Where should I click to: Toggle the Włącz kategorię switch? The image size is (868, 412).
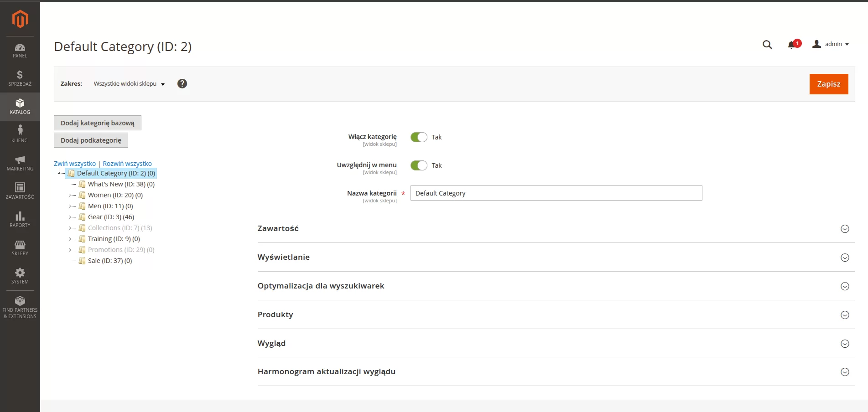[419, 137]
